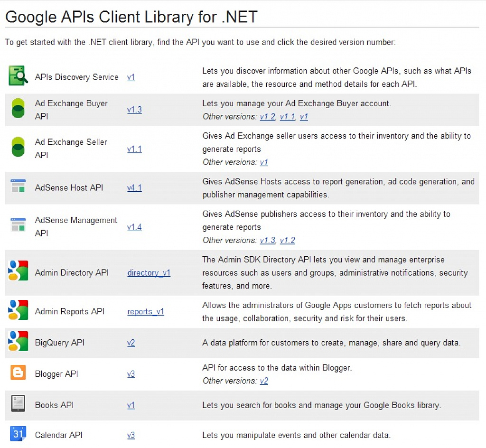Viewport: 486px width, 448px height.
Task: Click the intro sentence starting 'To get started'
Action: click(x=200, y=42)
